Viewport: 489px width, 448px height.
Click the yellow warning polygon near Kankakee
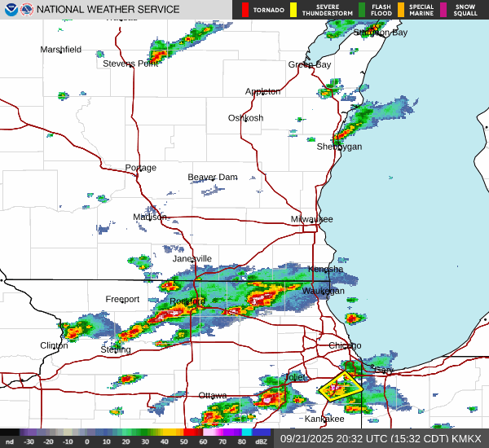(340, 387)
